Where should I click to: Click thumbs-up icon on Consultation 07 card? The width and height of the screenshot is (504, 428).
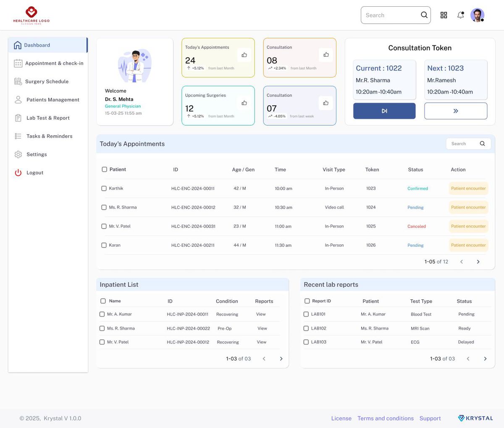click(325, 103)
